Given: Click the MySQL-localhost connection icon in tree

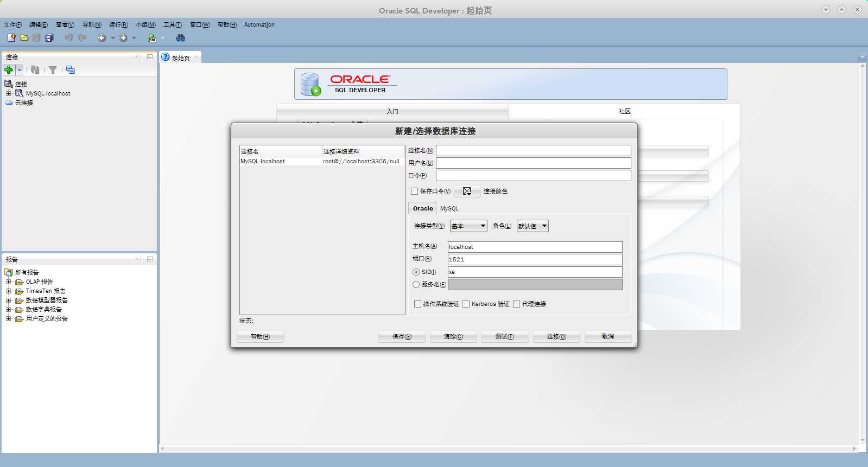Looking at the screenshot, I should [19, 93].
